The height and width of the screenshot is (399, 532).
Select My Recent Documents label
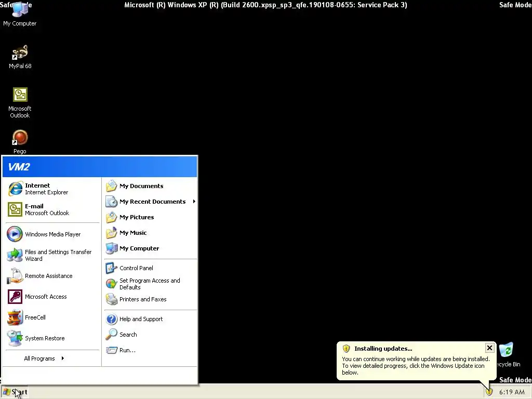[x=152, y=202]
